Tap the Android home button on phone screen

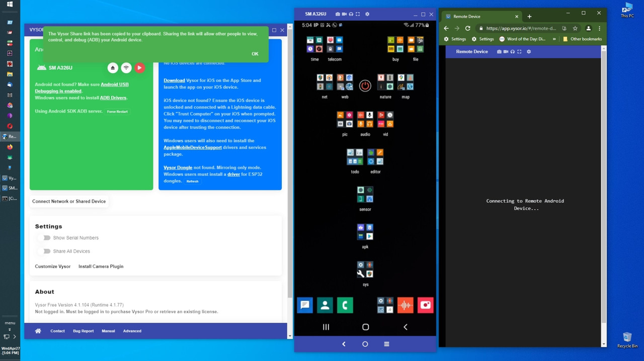coord(365,327)
